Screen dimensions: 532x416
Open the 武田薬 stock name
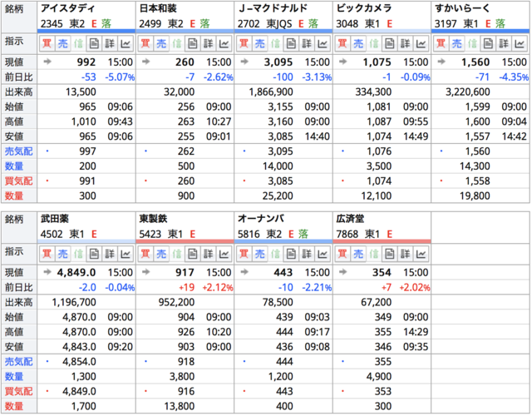57,217
